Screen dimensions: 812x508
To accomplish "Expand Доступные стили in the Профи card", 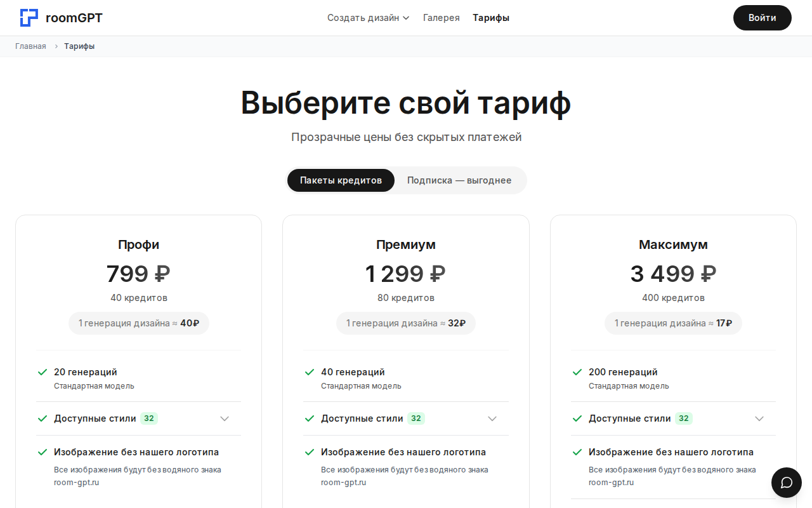I will (225, 418).
